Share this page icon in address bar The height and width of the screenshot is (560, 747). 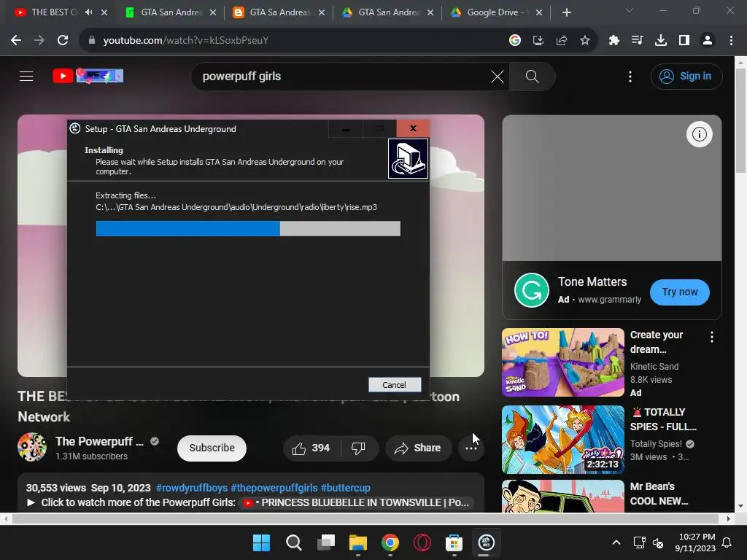[562, 41]
